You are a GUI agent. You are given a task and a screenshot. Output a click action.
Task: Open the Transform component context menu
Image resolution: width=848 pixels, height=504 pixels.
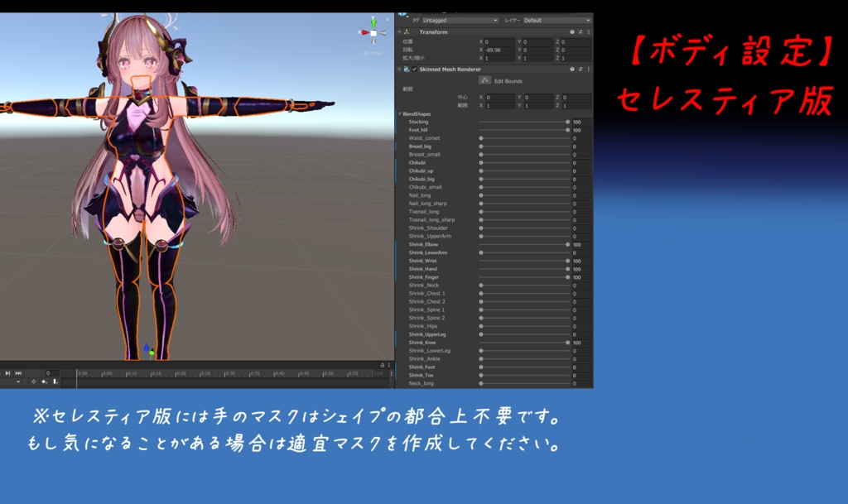590,32
